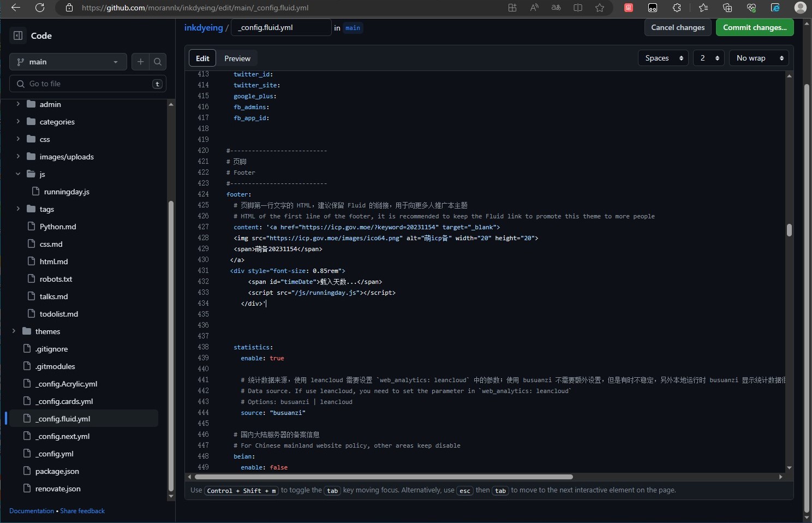This screenshot has height=523, width=812.
Task: Open the red extension icon
Action: [629, 8]
